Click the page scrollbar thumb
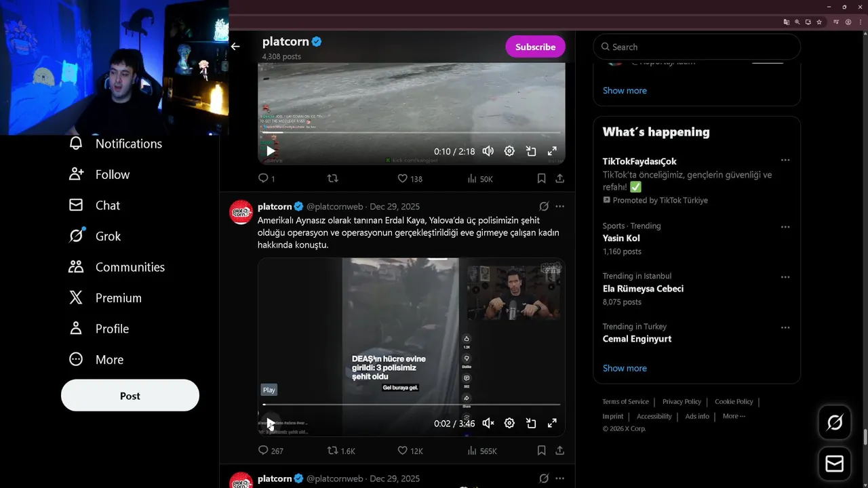This screenshot has width=868, height=488. 865,437
